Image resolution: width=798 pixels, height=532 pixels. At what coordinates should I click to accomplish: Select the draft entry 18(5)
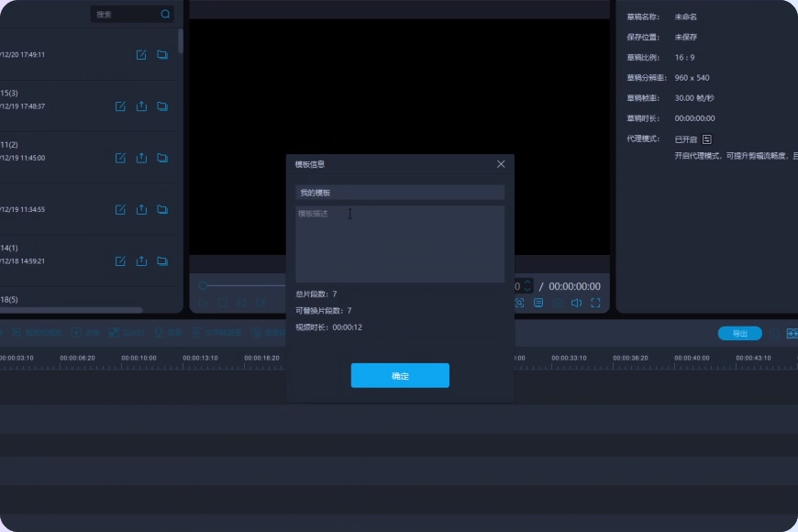[x=9, y=300]
